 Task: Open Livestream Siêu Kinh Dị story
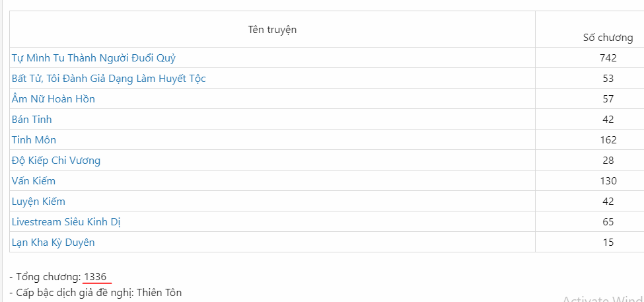pyautogui.click(x=66, y=222)
